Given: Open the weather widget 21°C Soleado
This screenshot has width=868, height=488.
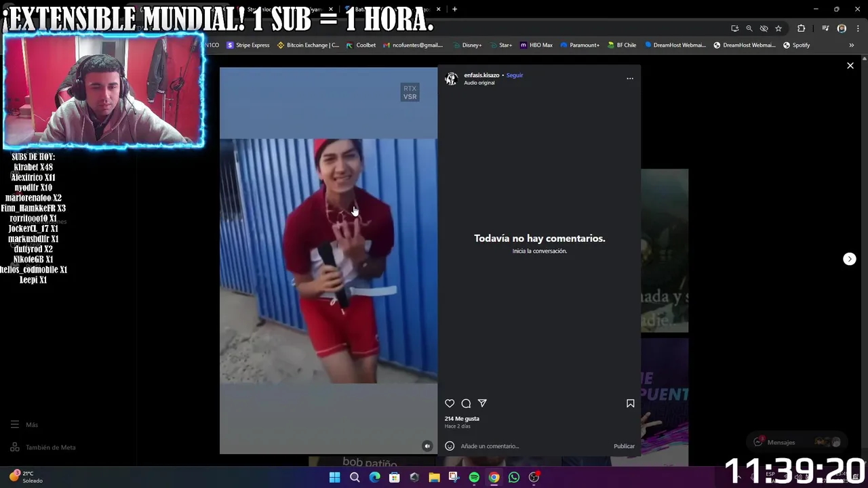Looking at the screenshot, I should [27, 476].
